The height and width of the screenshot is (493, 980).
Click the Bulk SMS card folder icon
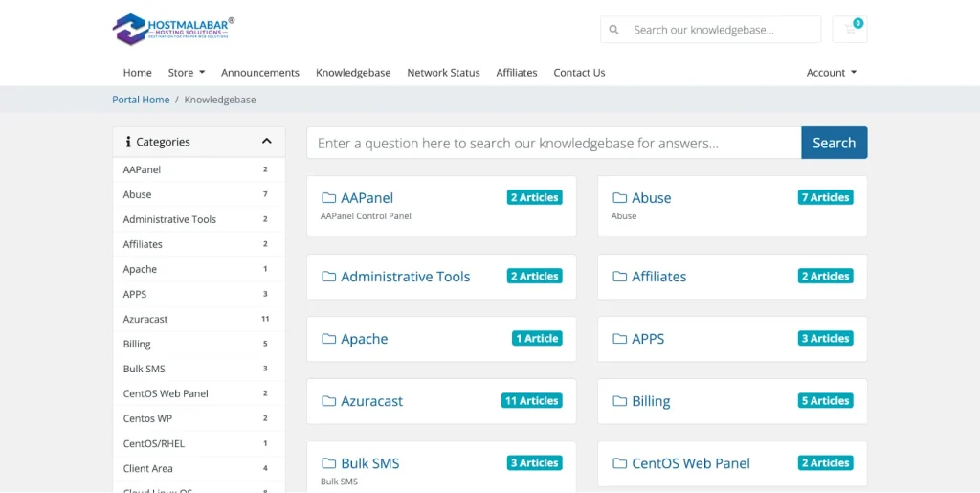(x=329, y=463)
